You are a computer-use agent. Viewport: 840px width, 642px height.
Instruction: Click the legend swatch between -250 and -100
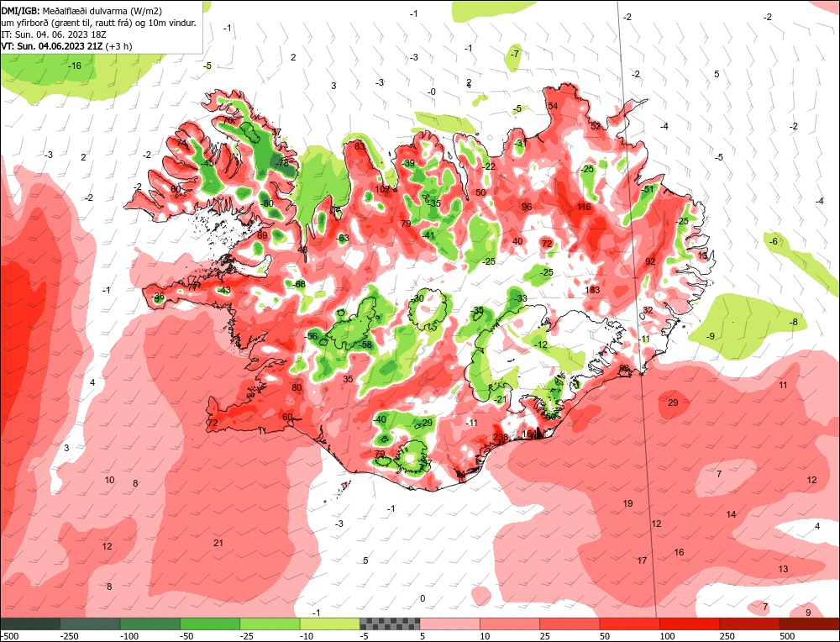tap(90, 624)
